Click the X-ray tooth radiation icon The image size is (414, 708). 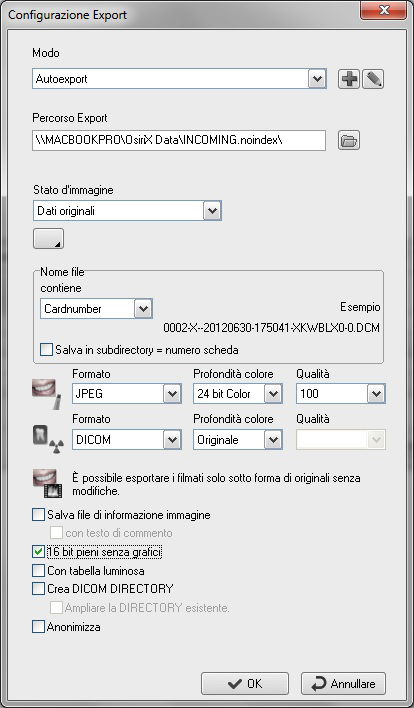[48, 439]
